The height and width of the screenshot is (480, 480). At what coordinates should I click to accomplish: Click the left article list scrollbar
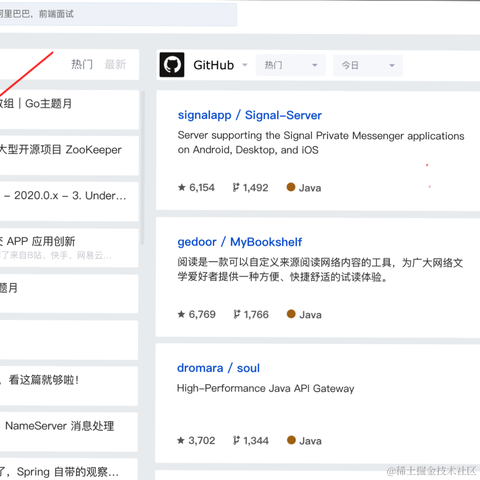pos(143,168)
